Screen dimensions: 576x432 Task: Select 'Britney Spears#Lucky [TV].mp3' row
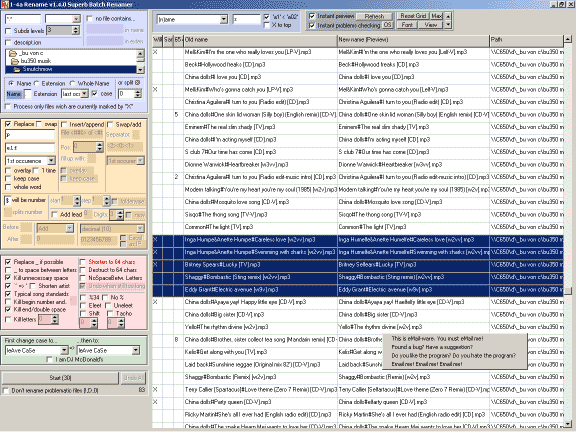click(357, 265)
